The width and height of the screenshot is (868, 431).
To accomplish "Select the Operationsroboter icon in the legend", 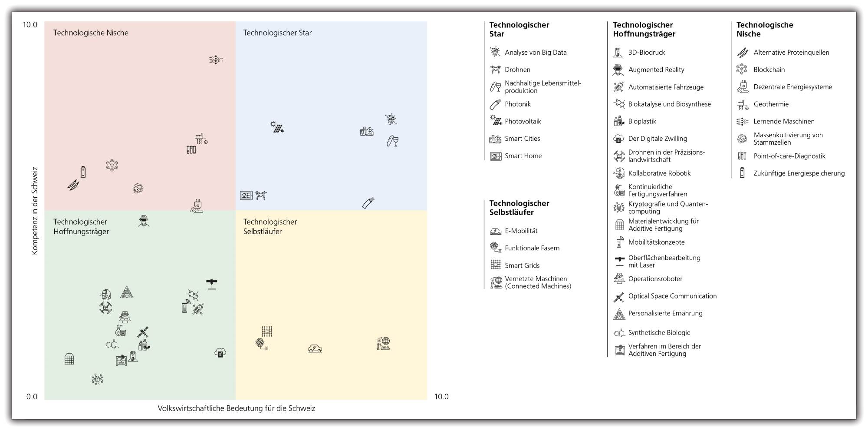I will [619, 279].
